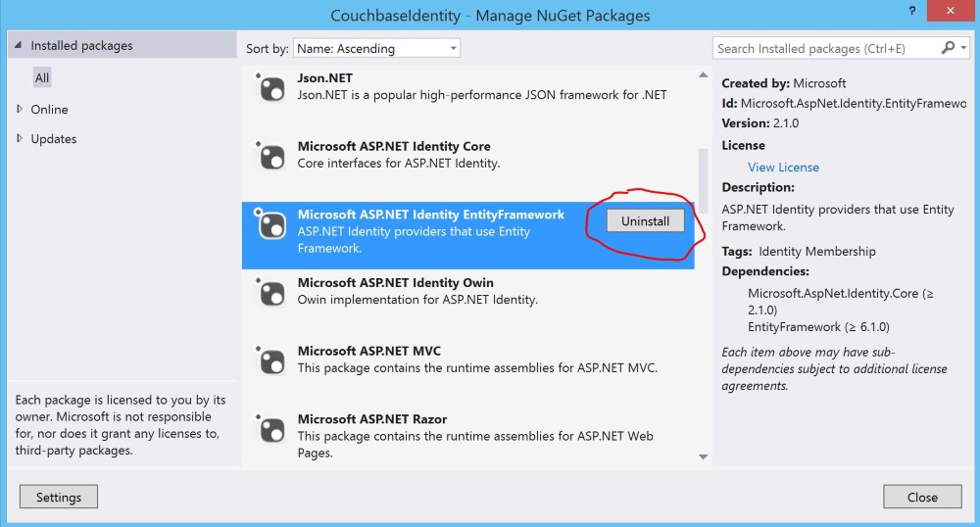This screenshot has height=527, width=980.
Task: Expand the Online section
Action: coord(20,109)
